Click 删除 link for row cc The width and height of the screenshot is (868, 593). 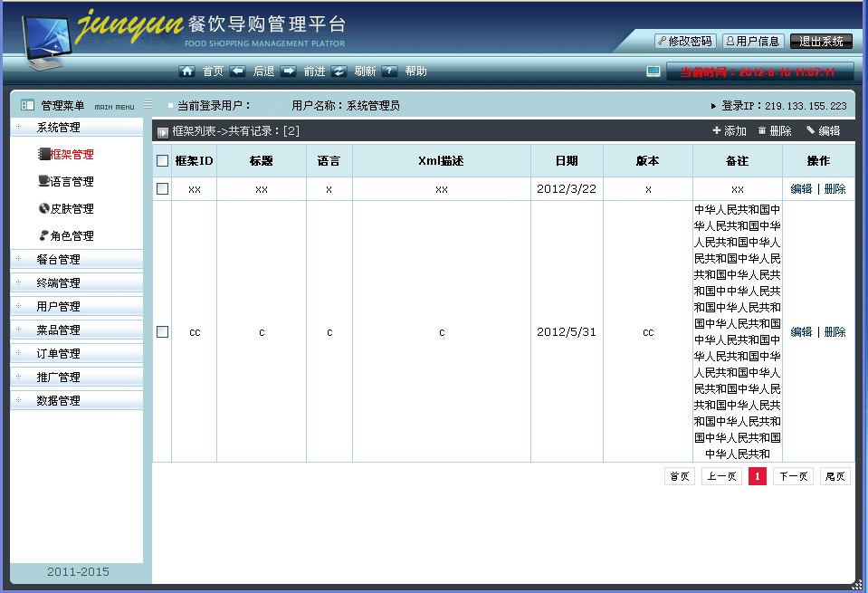coord(835,331)
